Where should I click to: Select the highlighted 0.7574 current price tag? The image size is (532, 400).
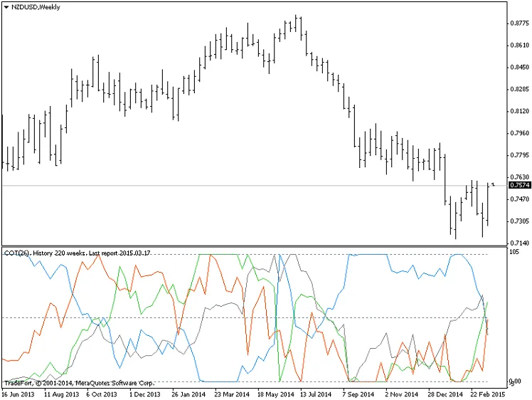[x=519, y=185]
